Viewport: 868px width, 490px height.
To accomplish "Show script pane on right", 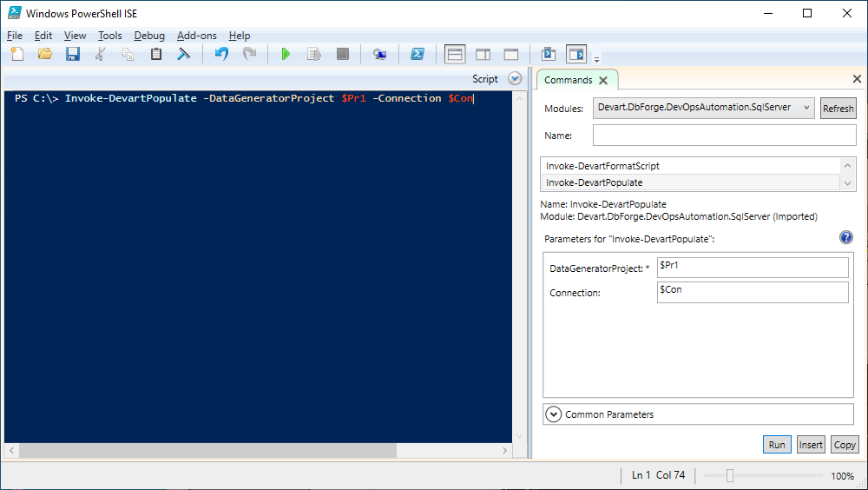I will pyautogui.click(x=483, y=54).
